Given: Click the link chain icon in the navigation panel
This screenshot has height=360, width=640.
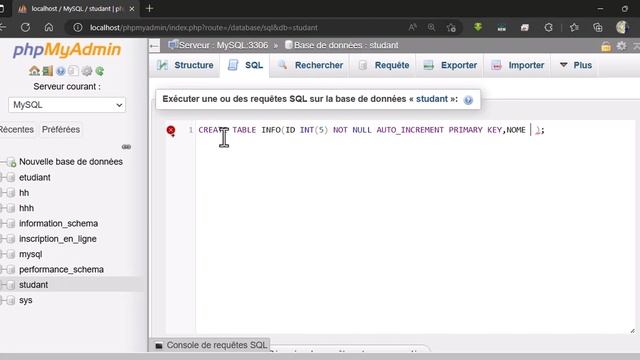Looking at the screenshot, I should tap(126, 147).
